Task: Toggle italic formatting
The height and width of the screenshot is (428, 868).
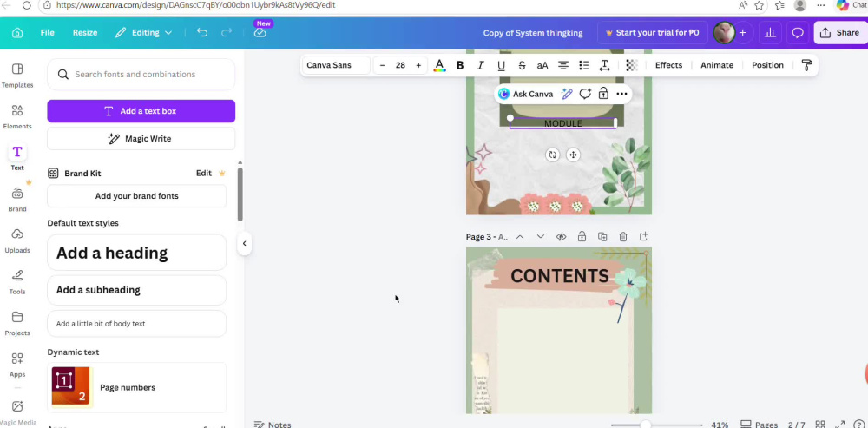Action: (x=481, y=65)
